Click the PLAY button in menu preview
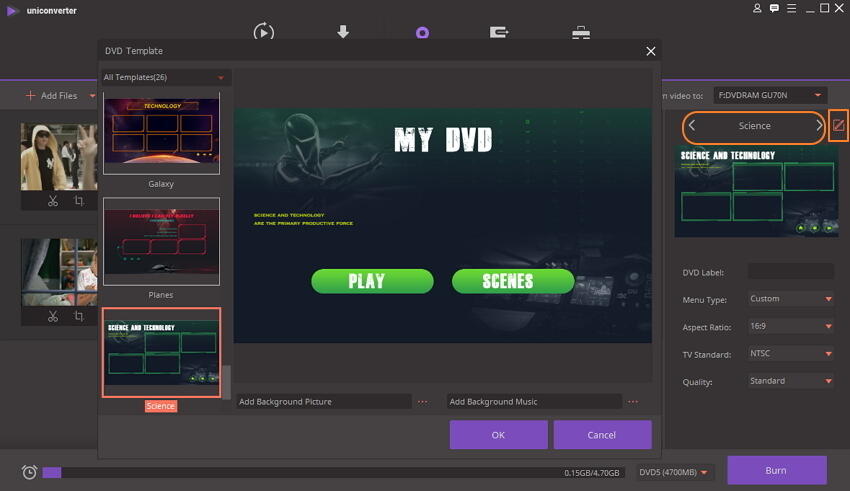 (372, 281)
